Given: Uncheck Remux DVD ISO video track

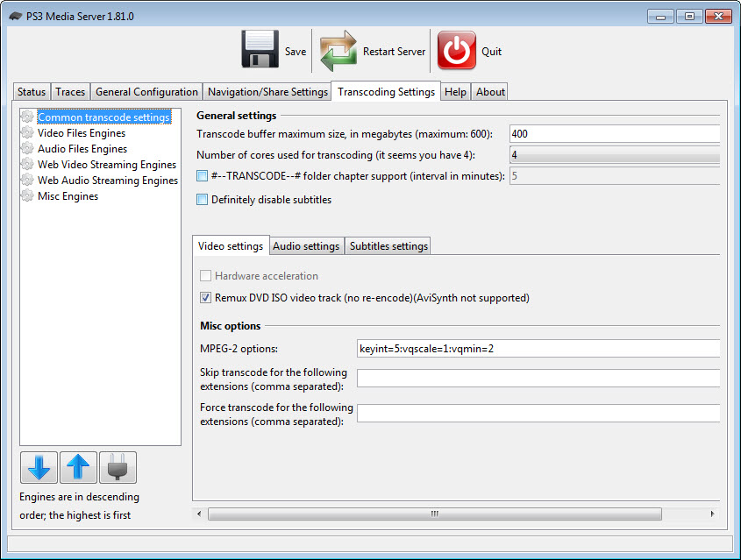Looking at the screenshot, I should tap(205, 298).
